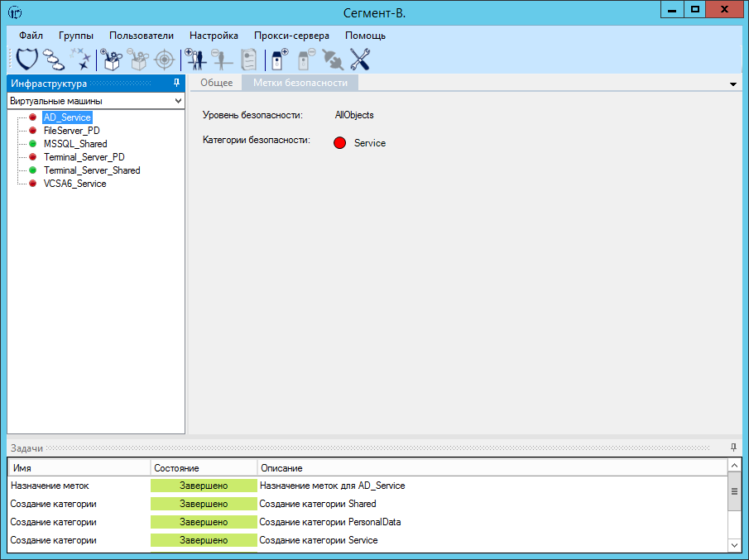Select the MSSQL_Shared virtual machine
The width and height of the screenshot is (749, 560).
tap(75, 144)
